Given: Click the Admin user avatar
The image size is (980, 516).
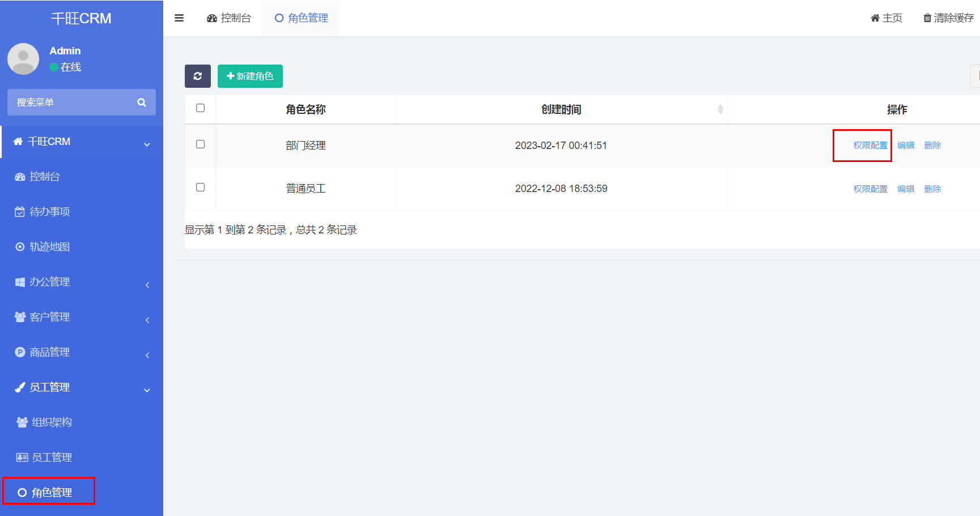Looking at the screenshot, I should tap(23, 59).
